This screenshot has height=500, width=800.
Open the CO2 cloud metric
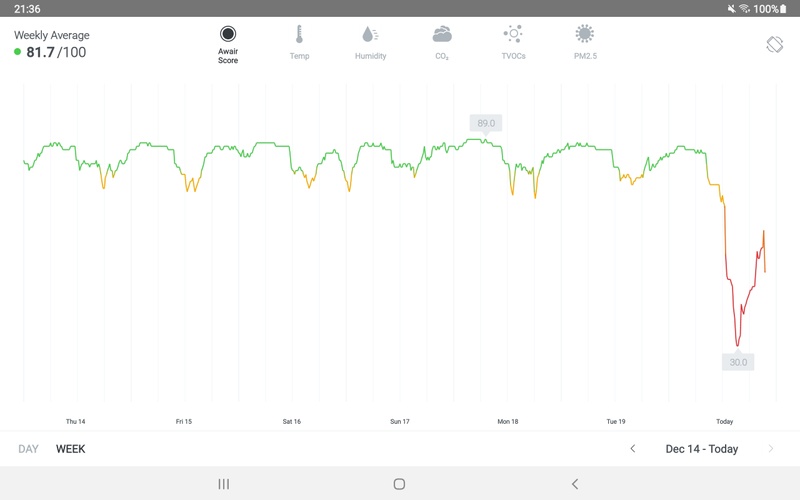442,34
